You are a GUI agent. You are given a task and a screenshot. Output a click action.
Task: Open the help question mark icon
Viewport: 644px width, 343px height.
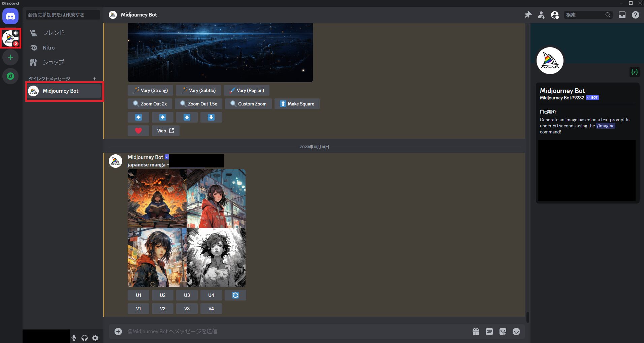click(x=635, y=15)
